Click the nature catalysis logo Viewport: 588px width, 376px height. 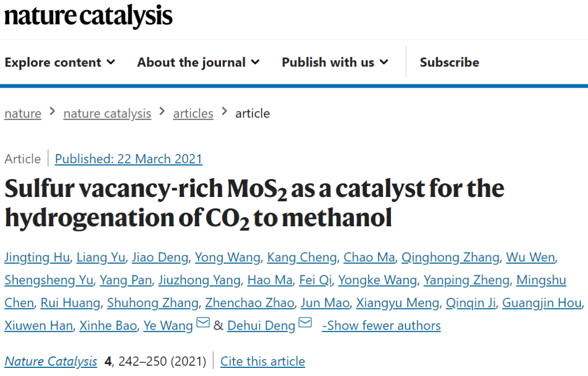click(89, 16)
